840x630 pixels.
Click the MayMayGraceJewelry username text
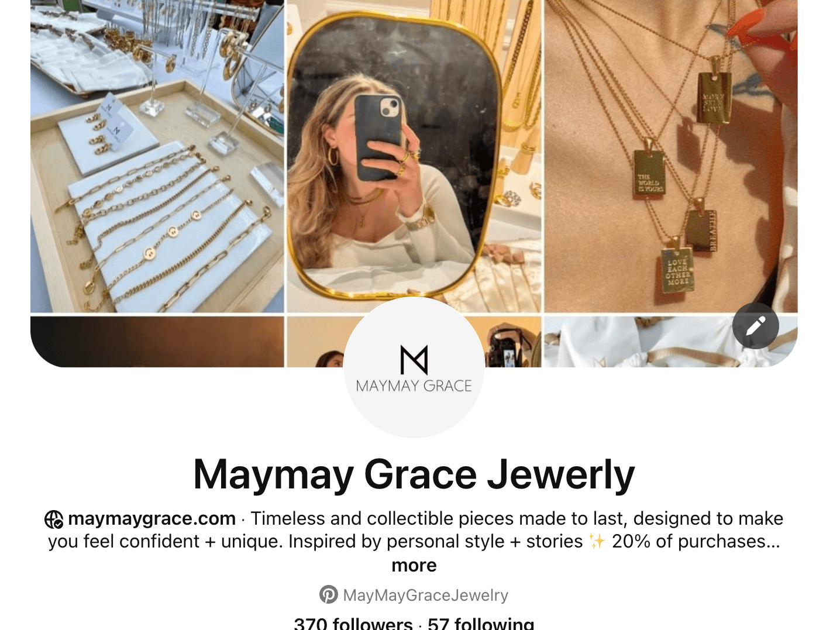tap(425, 595)
